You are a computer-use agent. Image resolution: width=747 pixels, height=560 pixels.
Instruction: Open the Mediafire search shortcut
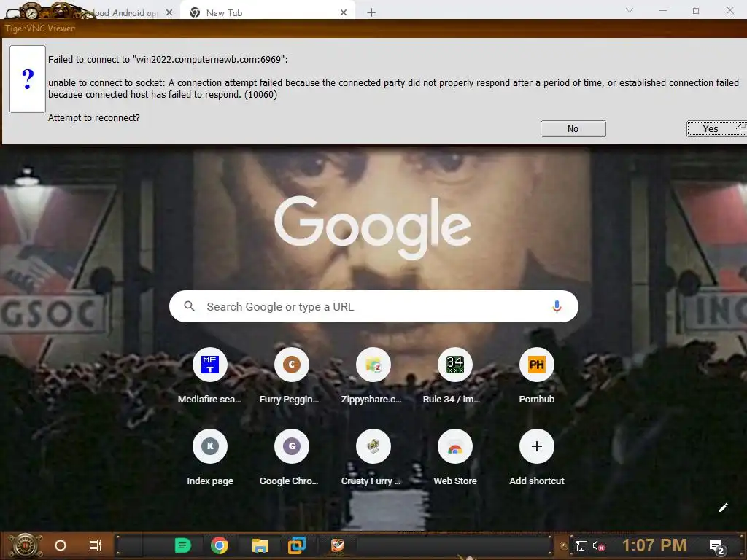209,376
